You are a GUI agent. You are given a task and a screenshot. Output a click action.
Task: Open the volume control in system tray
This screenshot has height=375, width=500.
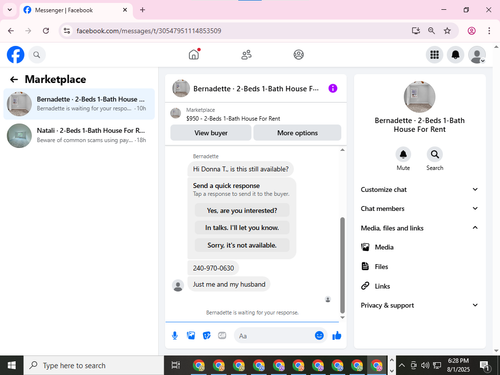[x=425, y=365]
